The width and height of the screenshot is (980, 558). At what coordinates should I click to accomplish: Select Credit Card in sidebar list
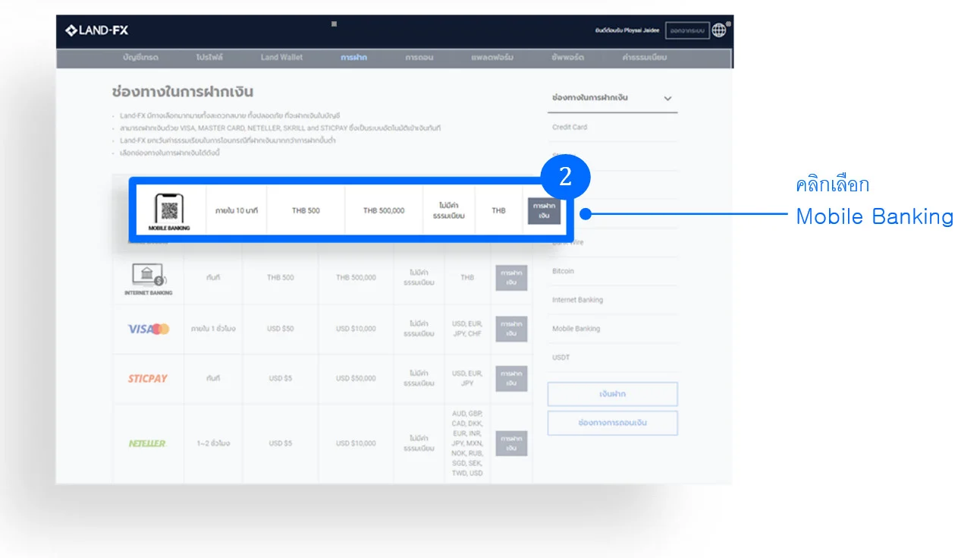point(570,128)
